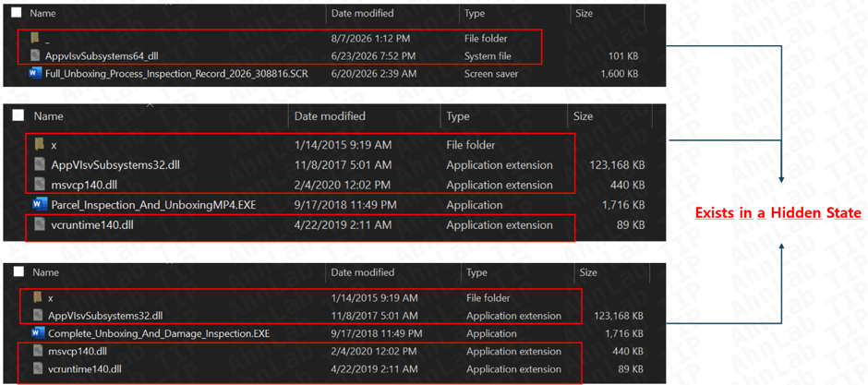Click the "Screen saver" type cell

click(491, 73)
